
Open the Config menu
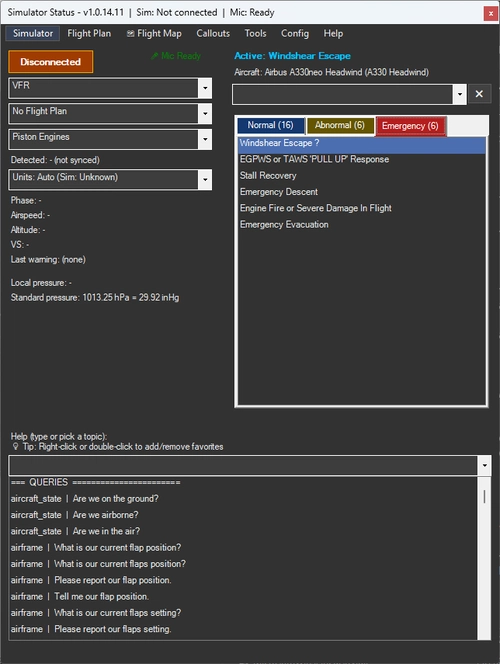point(295,33)
